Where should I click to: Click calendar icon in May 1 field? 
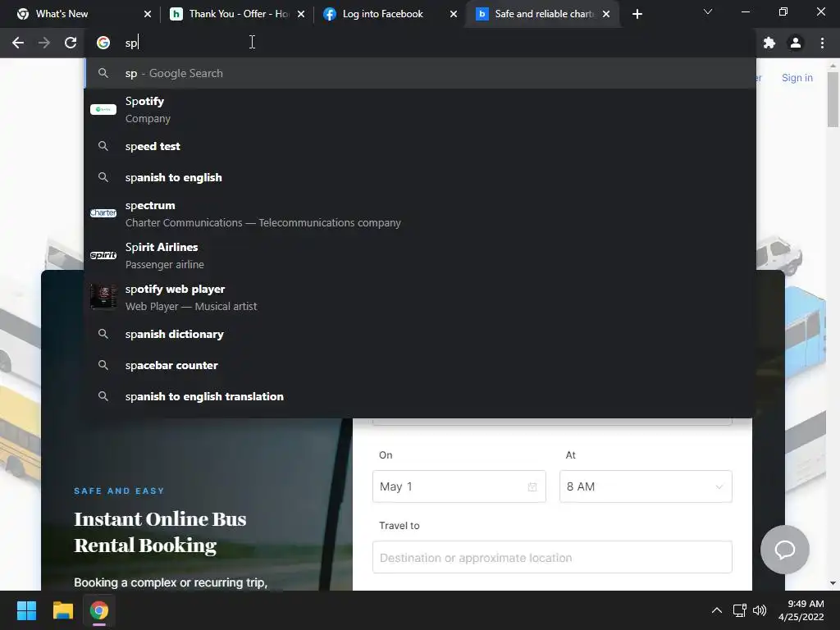click(532, 487)
